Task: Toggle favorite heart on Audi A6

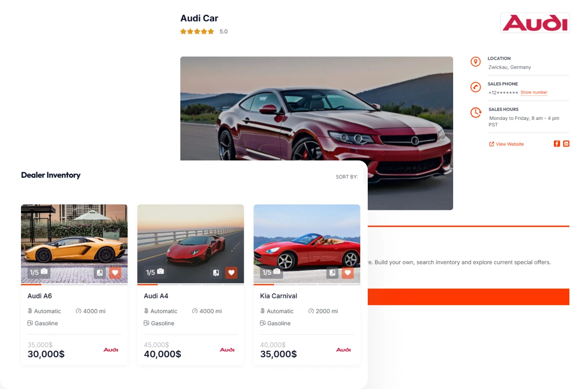Action: [115, 273]
